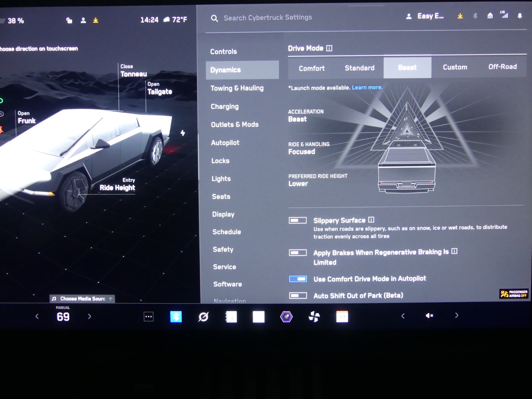Enable Auto Shift Out of Park (Beta)
This screenshot has height=399, width=532.
298,296
